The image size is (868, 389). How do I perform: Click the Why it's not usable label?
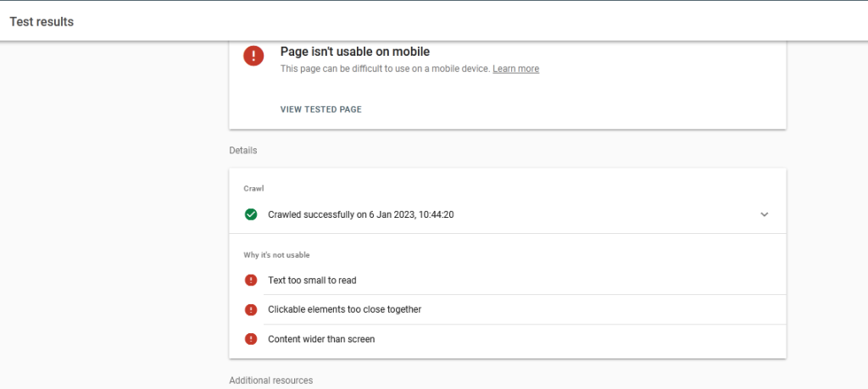tap(276, 255)
